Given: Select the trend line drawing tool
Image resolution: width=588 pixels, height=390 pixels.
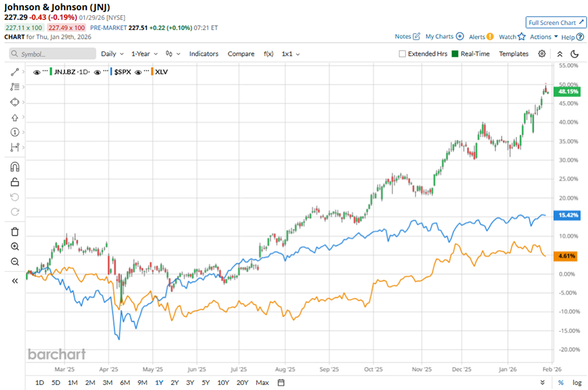Looking at the screenshot, I should (15, 72).
